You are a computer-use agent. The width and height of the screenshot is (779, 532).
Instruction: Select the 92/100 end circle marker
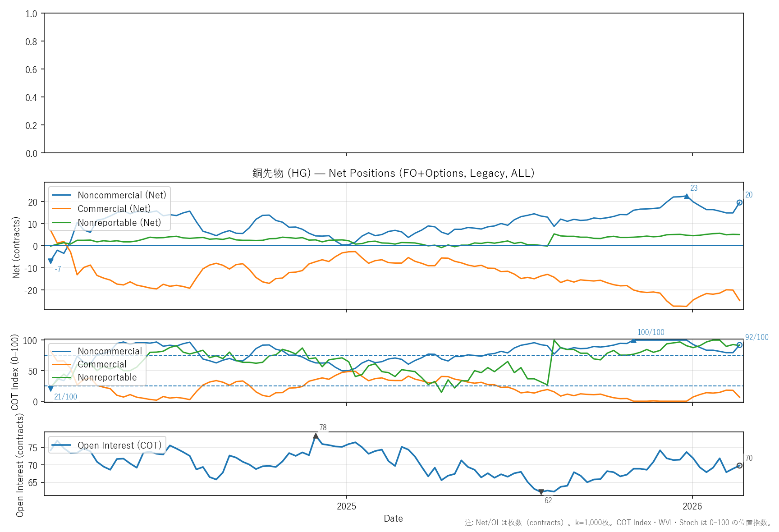point(739,345)
